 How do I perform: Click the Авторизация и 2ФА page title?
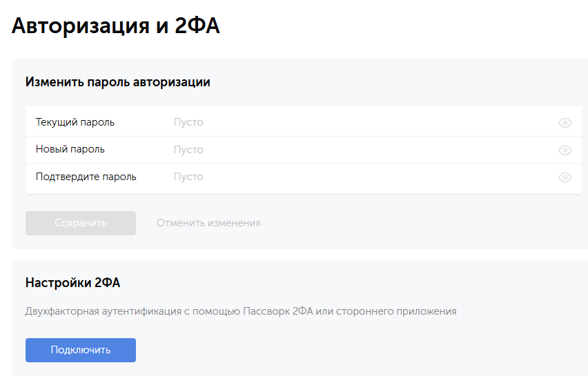pos(116,26)
